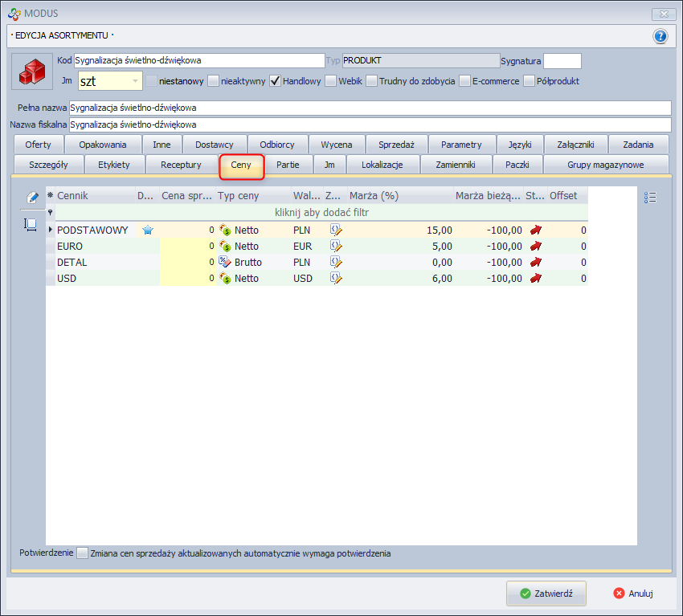Tick the E-commerce checkbox
Image resolution: width=683 pixels, height=616 pixels.
pos(464,80)
